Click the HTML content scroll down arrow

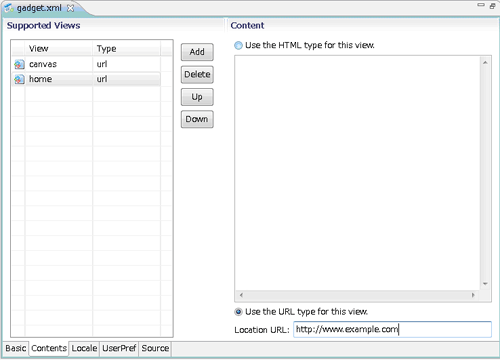click(x=485, y=284)
